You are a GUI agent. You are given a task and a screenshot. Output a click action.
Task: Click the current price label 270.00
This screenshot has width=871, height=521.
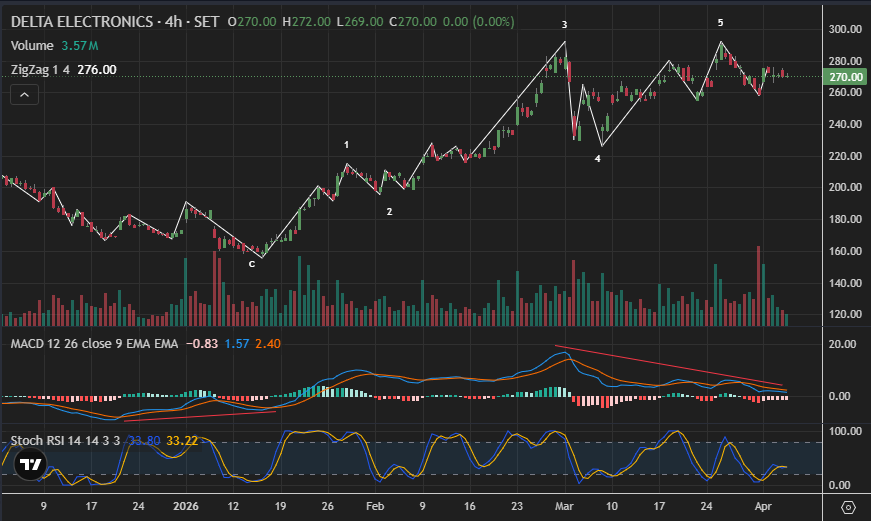(846, 77)
